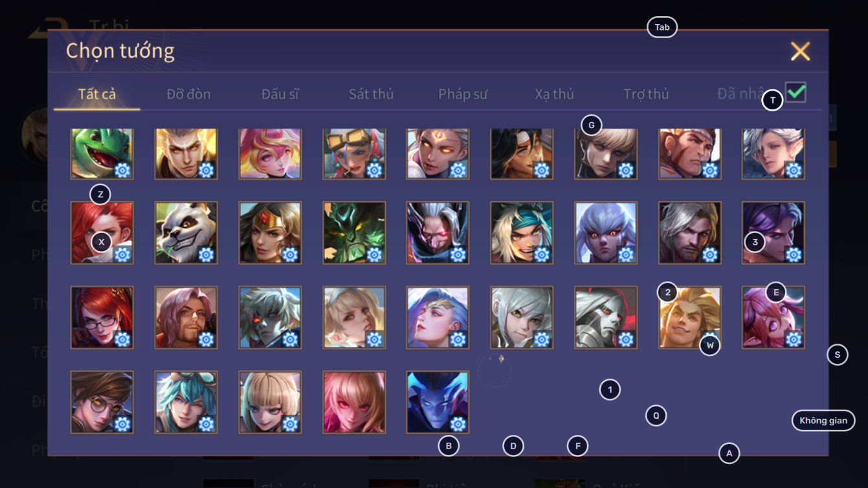This screenshot has height=488, width=868.
Task: Switch to the Đỡ đòn tab
Action: (188, 94)
